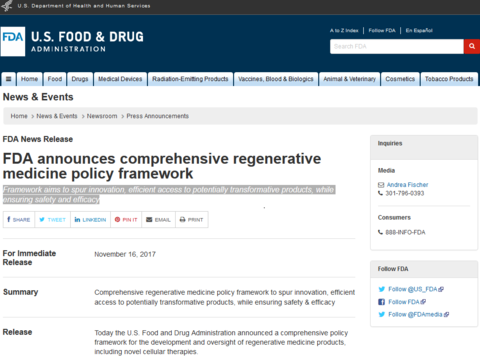Click phone icon beside 301-796-0393
Image resolution: width=480 pixels, height=360 pixels.
pyautogui.click(x=380, y=193)
